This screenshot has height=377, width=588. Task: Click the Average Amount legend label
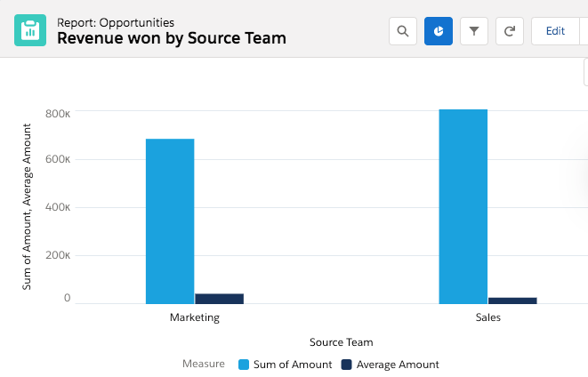click(x=398, y=365)
